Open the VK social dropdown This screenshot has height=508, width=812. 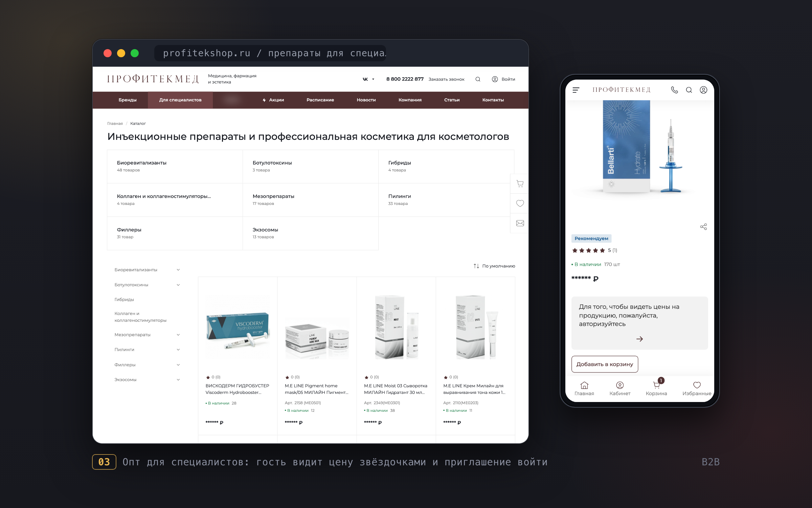pyautogui.click(x=368, y=79)
